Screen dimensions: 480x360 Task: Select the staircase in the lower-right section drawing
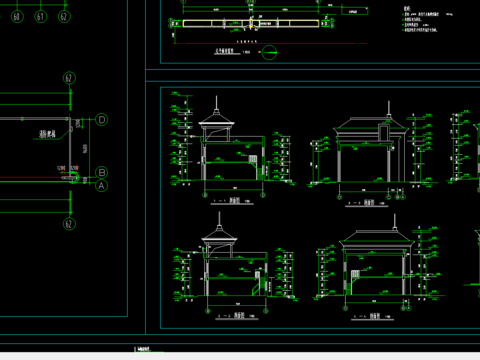352,282
